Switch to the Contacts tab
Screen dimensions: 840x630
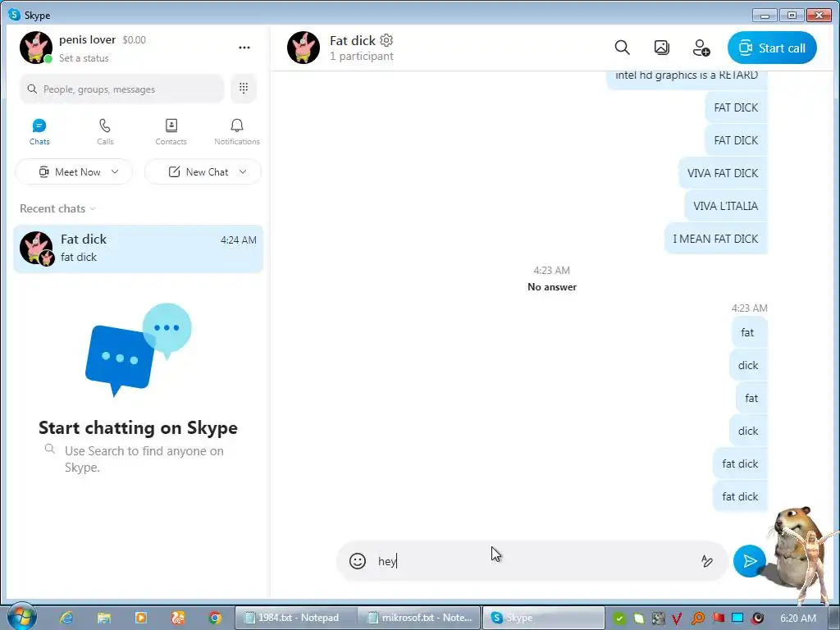[171, 132]
